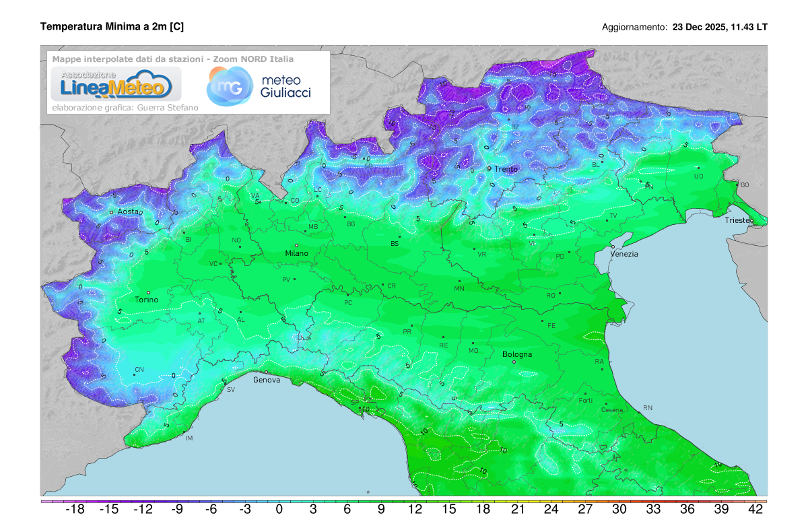
Task: Select the Bologna city marker
Action: 514,362
